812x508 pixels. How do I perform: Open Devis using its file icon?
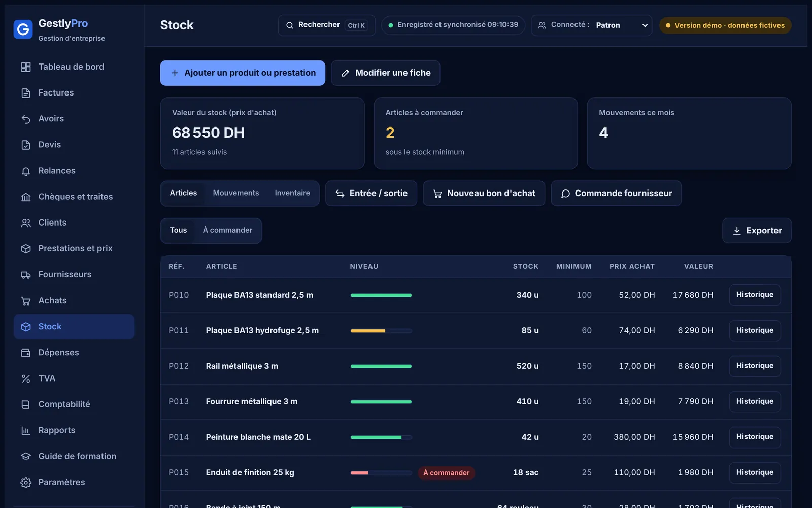pyautogui.click(x=26, y=145)
